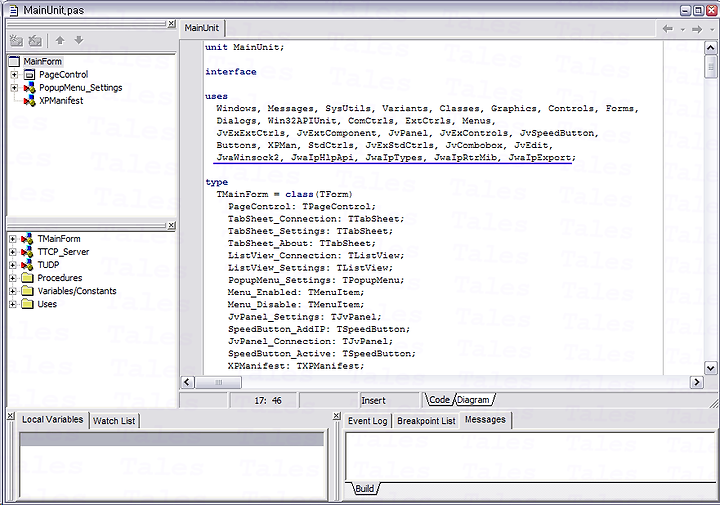This screenshot has height=505, width=720.
Task: Expand the PopupMenu_Settings tree node
Action: click(14, 88)
